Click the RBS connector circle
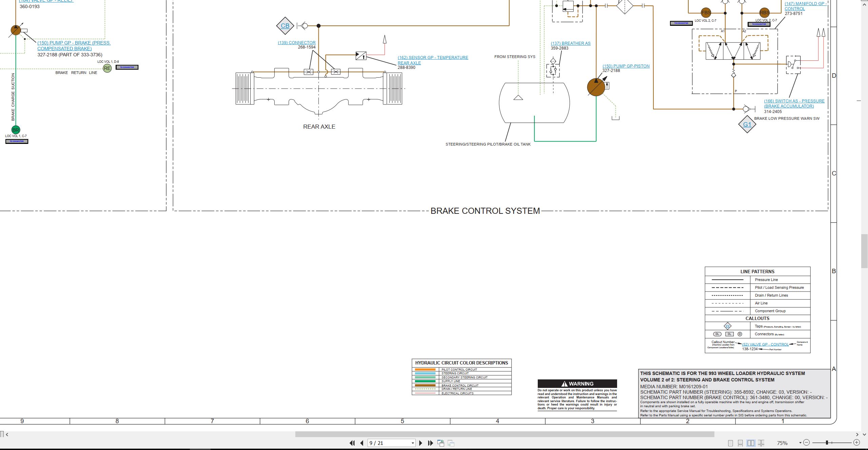The image size is (868, 450). click(x=764, y=13)
